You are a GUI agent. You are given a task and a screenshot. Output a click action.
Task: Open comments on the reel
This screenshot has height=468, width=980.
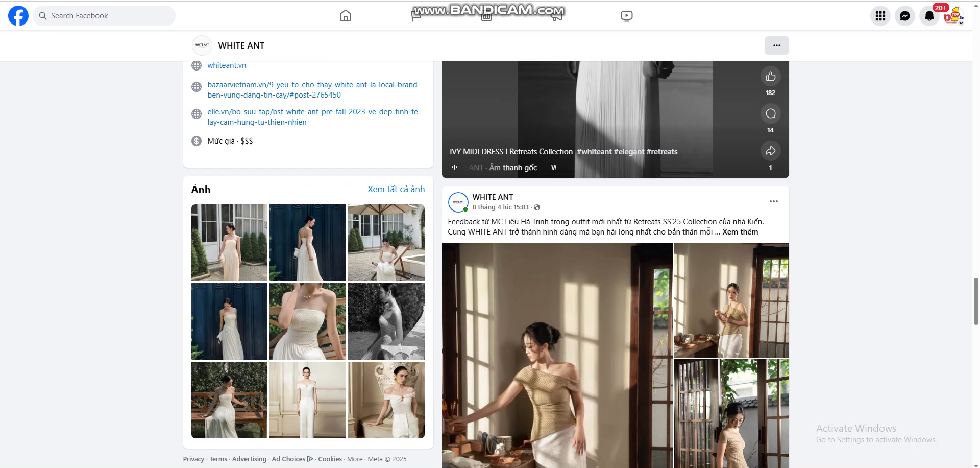pos(770,113)
